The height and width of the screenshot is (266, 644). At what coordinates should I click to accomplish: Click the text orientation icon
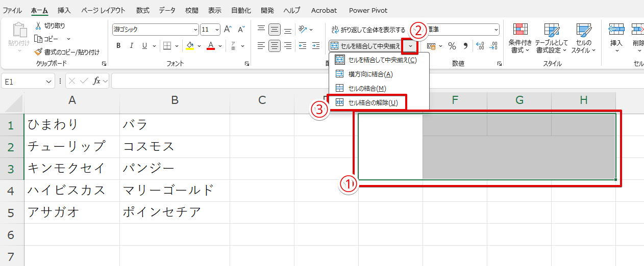click(303, 30)
